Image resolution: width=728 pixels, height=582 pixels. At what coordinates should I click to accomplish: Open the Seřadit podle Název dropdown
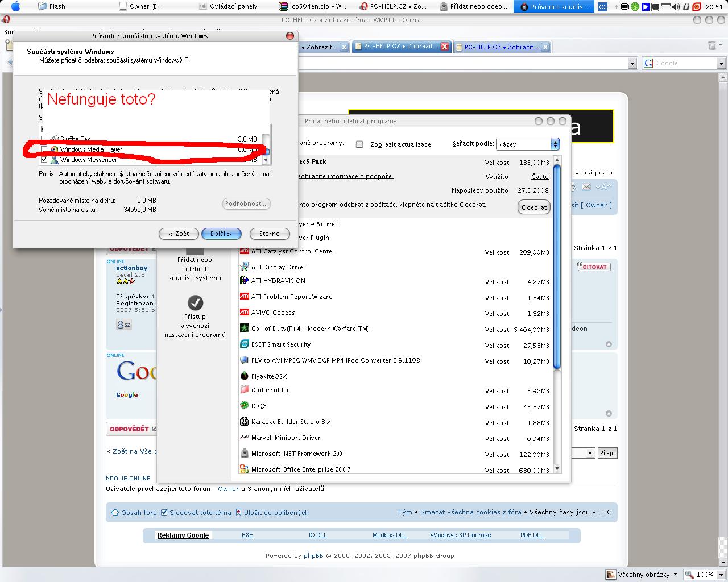point(528,144)
